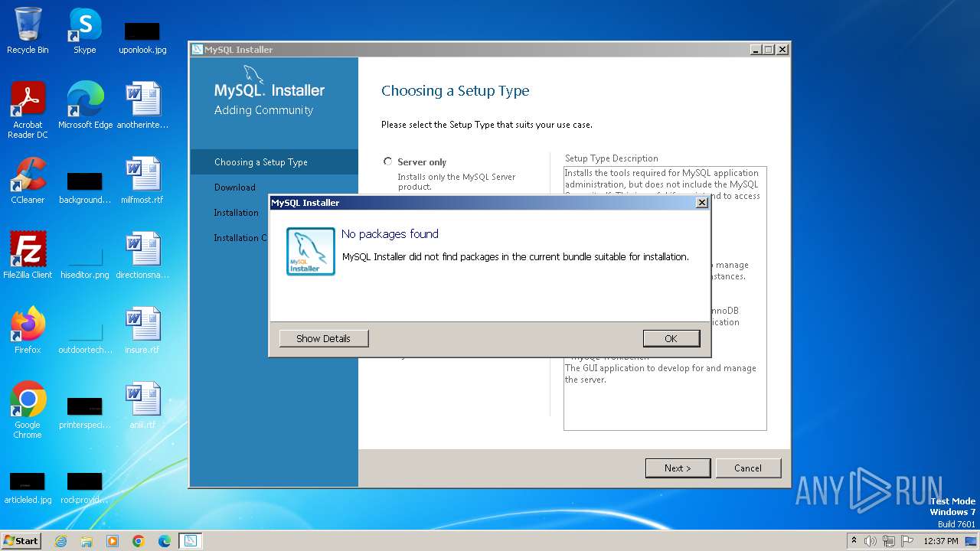Viewport: 980px width, 551px height.
Task: Click the network tray icon
Action: tap(888, 541)
